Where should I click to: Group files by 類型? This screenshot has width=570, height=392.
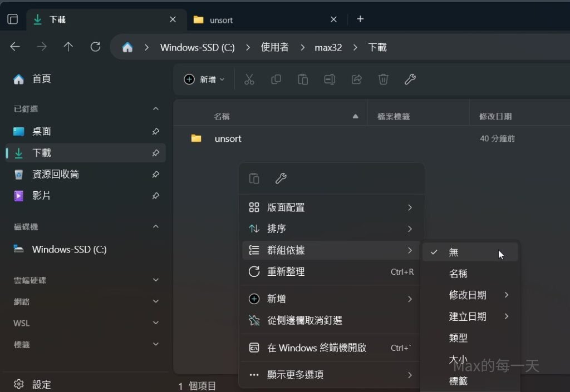pos(458,338)
